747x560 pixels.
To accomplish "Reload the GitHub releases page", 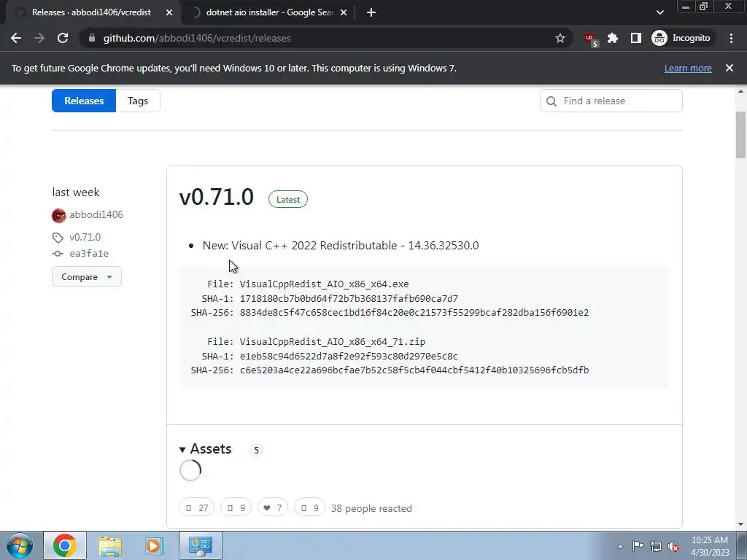I will tap(63, 38).
